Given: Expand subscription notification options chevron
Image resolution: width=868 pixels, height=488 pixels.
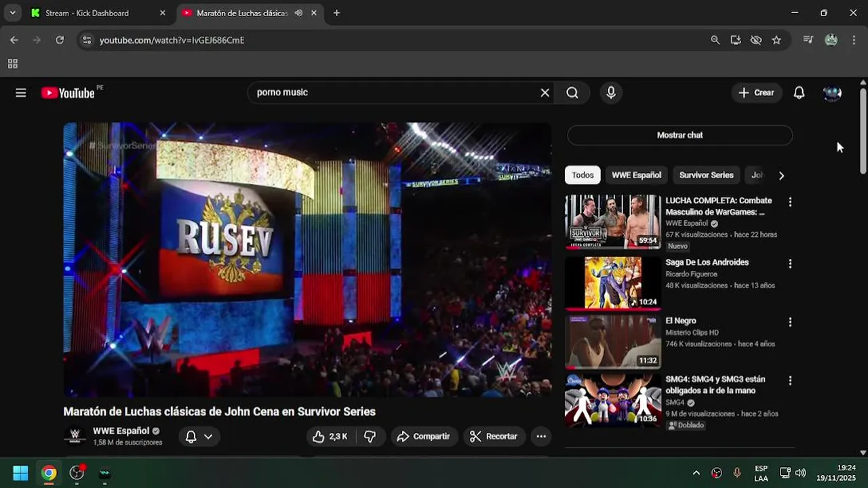Looking at the screenshot, I should (x=208, y=436).
